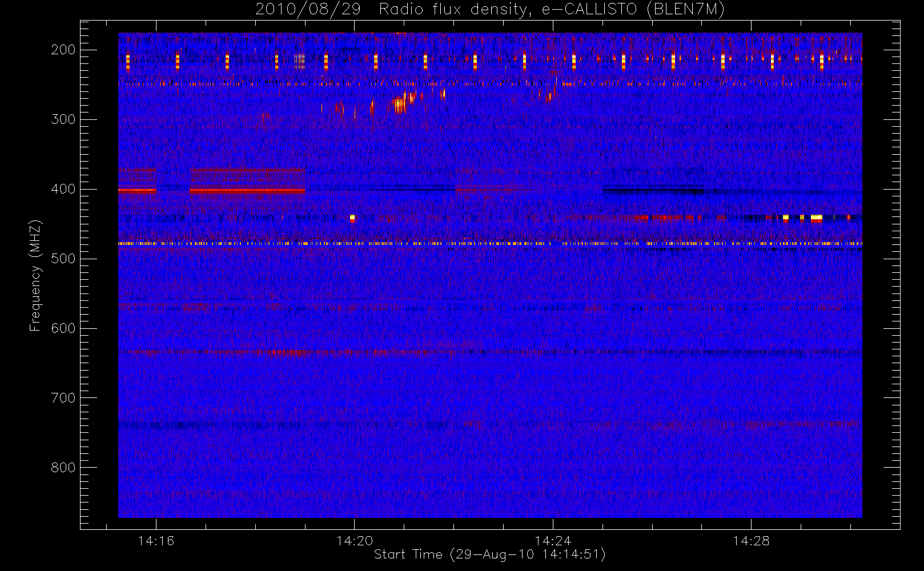Select the 'Frequency (MHz)' axis label
The width and height of the screenshot is (924, 571).
click(35, 275)
